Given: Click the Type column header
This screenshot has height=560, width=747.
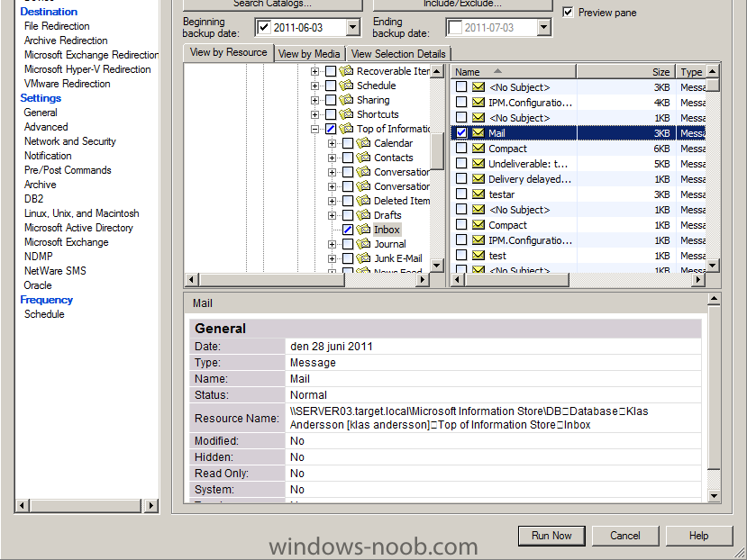Looking at the screenshot, I should tap(691, 72).
